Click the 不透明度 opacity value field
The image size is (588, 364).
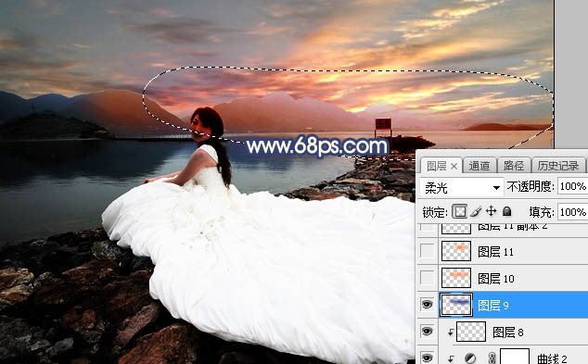[572, 186]
